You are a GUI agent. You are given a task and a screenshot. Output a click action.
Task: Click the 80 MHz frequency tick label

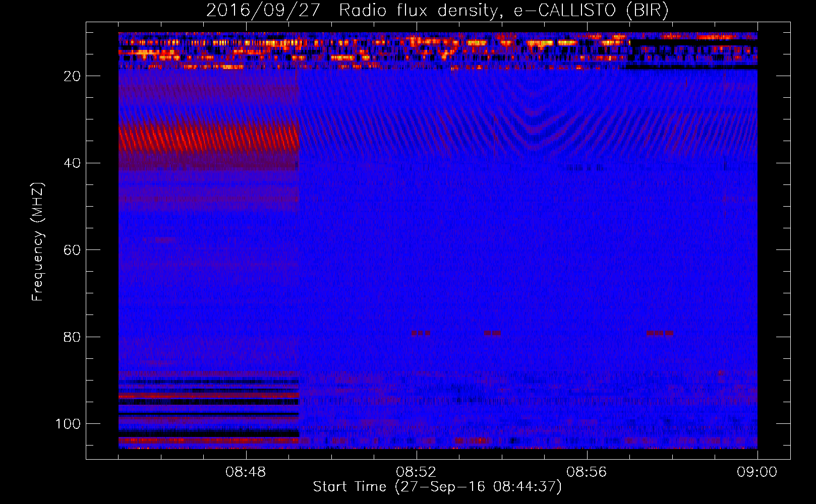click(x=72, y=337)
